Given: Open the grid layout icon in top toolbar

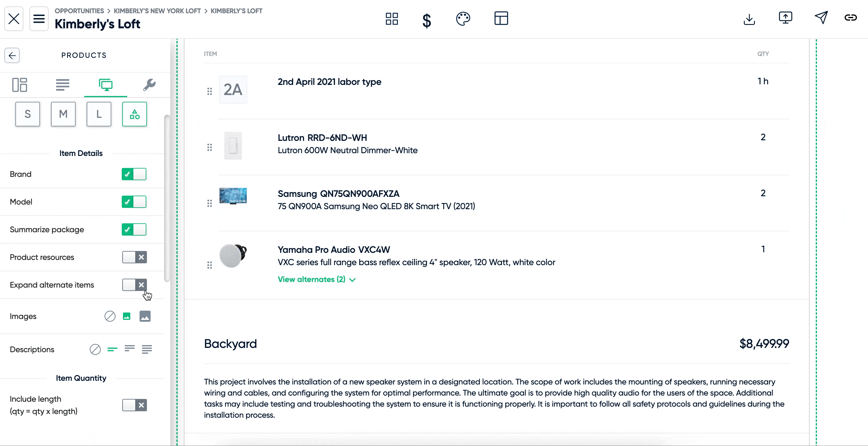Looking at the screenshot, I should click(392, 19).
